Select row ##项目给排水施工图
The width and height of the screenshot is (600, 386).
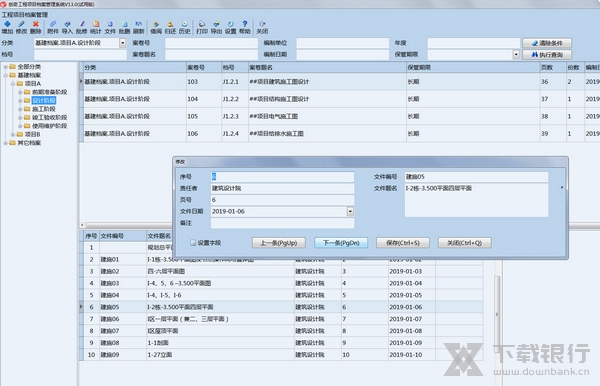(x=339, y=133)
